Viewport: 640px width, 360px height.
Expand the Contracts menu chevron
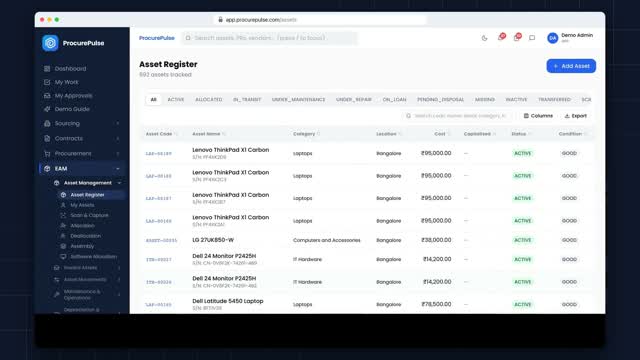click(x=118, y=139)
